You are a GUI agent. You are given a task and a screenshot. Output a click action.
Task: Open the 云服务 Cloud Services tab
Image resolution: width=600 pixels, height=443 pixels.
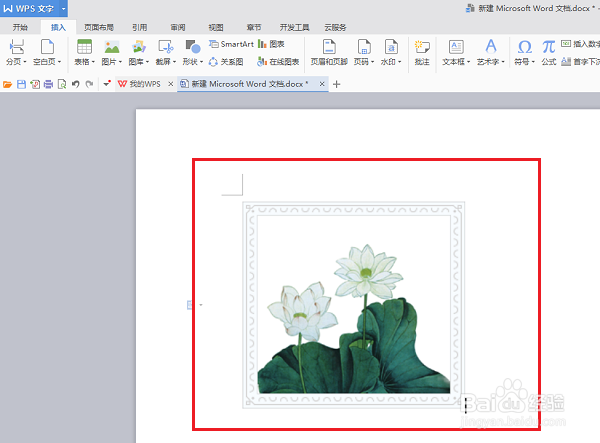coord(335,28)
